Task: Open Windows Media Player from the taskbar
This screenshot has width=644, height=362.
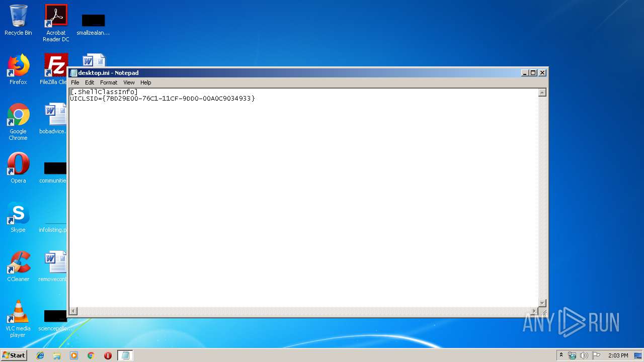Action: coord(74,355)
